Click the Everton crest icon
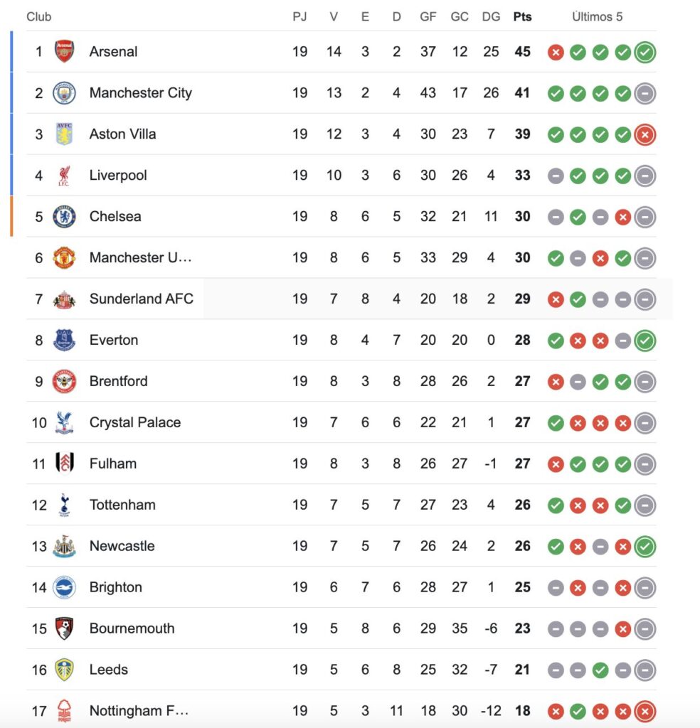Viewport: 700px width, 728px height. point(64,341)
